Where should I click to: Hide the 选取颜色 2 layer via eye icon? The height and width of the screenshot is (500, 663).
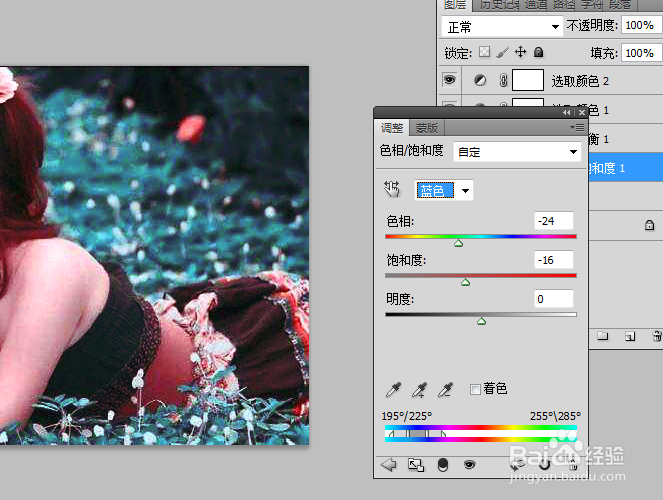pos(449,79)
